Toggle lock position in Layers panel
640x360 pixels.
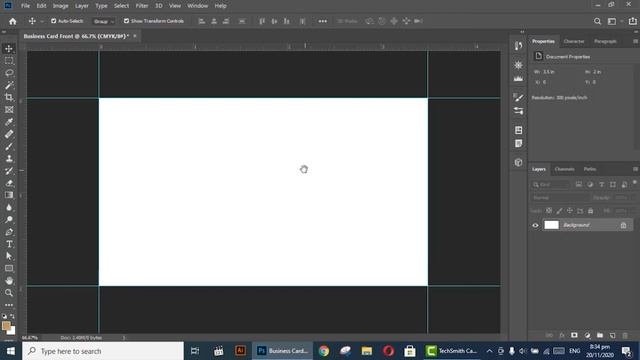[570, 211]
